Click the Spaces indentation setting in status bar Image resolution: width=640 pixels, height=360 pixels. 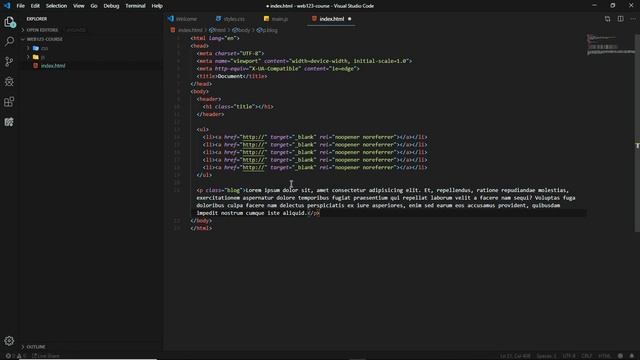(x=546, y=356)
